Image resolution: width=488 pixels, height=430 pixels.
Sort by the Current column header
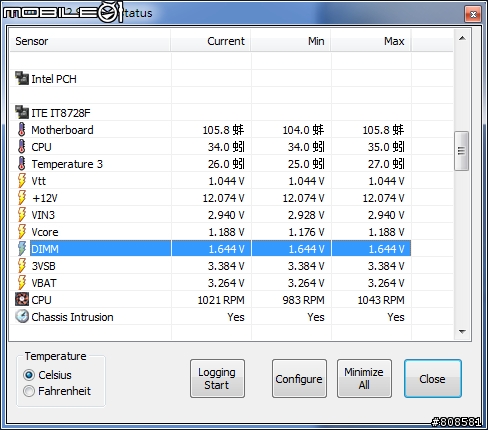(211, 41)
